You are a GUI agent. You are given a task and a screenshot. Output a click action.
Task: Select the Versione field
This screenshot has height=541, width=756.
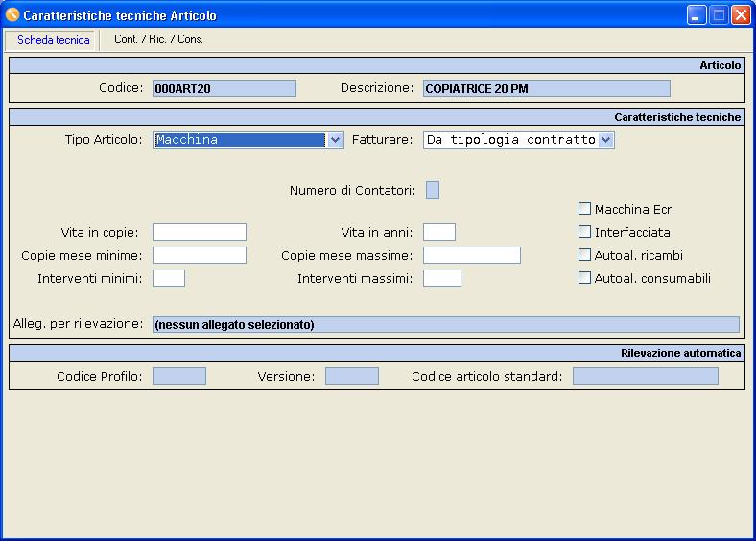click(x=352, y=376)
